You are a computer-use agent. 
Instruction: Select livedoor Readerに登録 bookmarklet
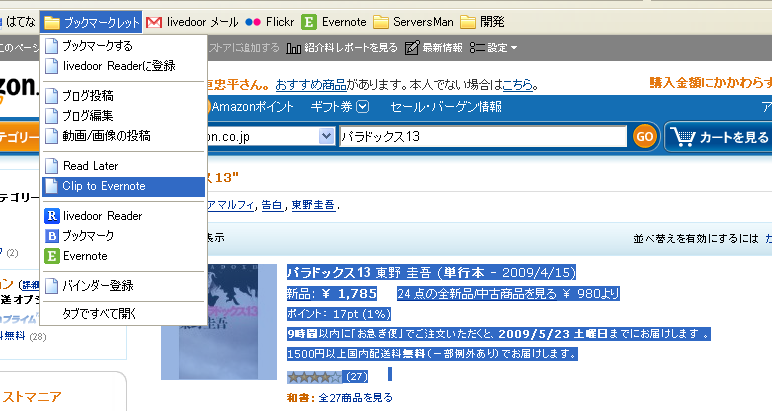pyautogui.click(x=123, y=66)
